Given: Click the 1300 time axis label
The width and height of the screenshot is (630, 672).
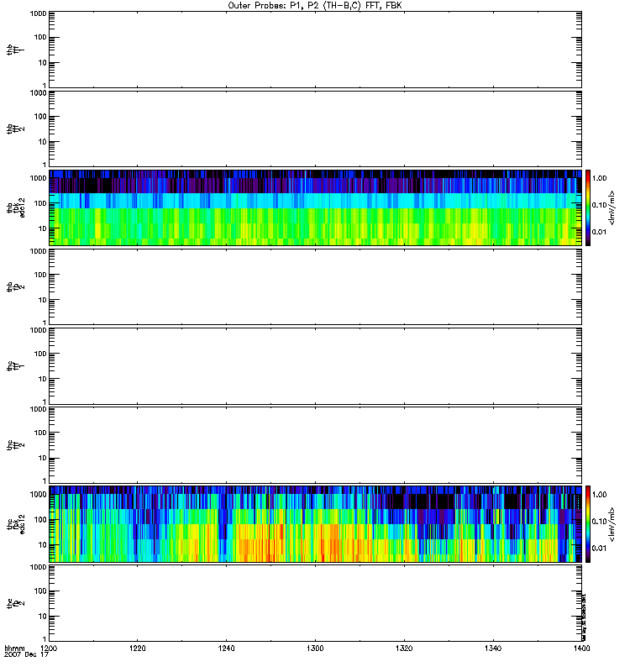Looking at the screenshot, I should click(315, 648).
